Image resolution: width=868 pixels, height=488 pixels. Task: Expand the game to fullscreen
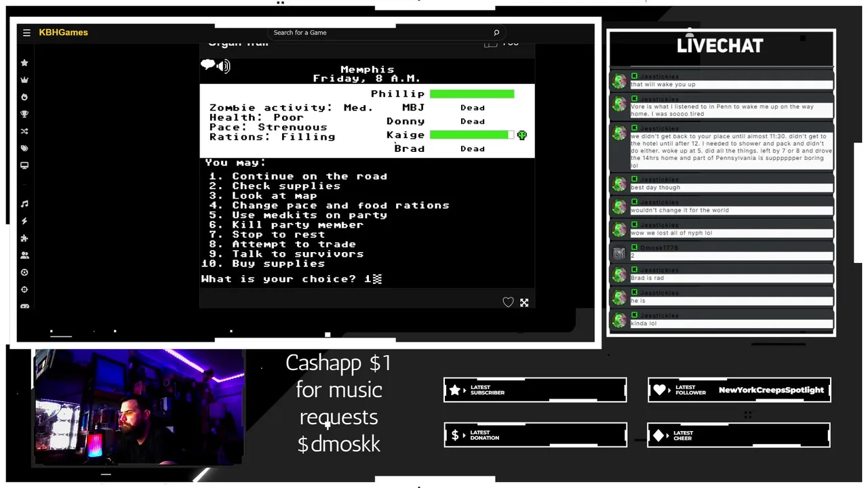click(524, 302)
